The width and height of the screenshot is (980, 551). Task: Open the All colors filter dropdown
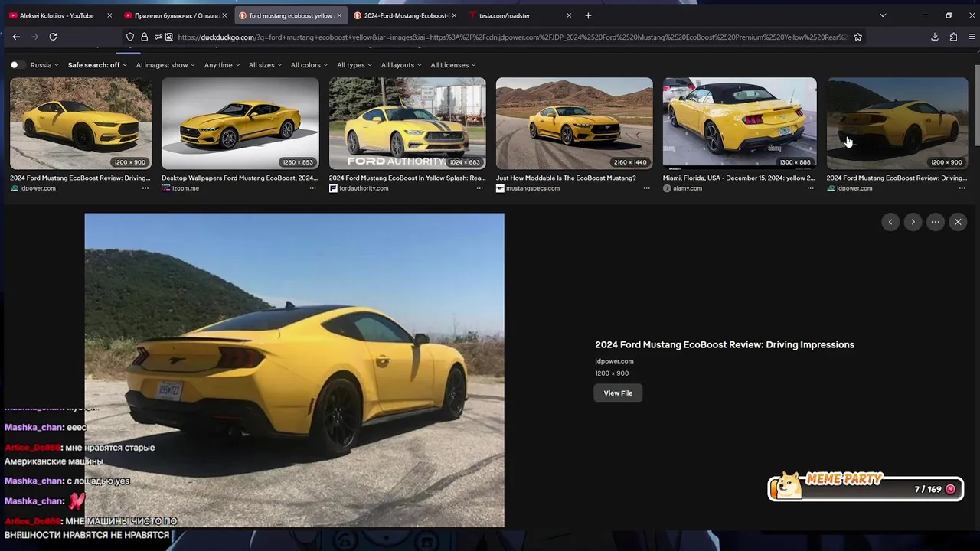click(309, 65)
